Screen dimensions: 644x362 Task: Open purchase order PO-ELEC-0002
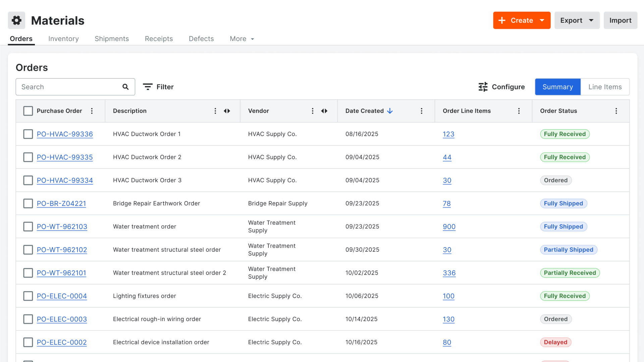tap(62, 342)
